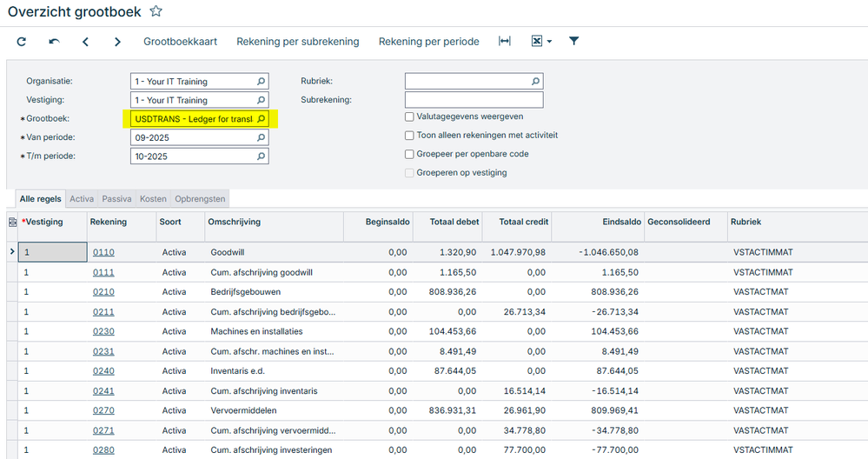Click the refresh icon in the toolbar
Viewport: 868px width, 459px height.
[22, 42]
